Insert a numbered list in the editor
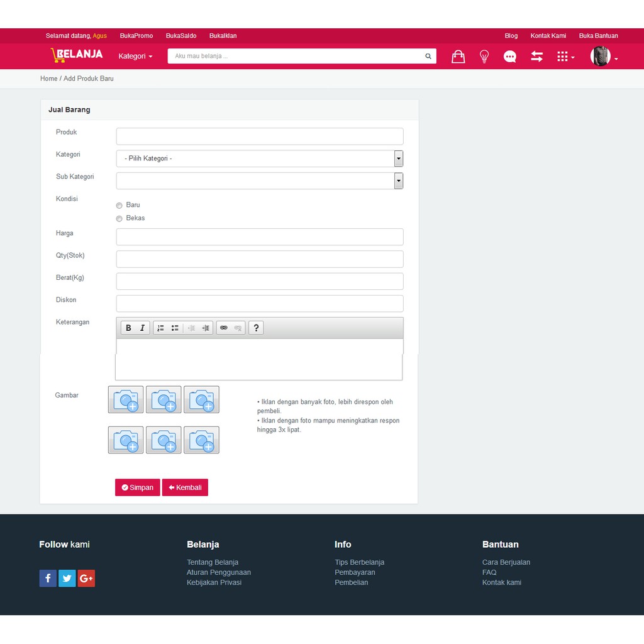Viewport: 644px width, 644px height. [x=160, y=328]
